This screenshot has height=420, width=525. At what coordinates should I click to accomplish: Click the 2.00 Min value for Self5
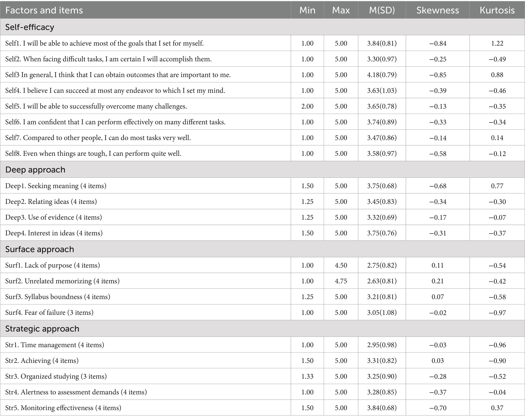[x=307, y=106]
